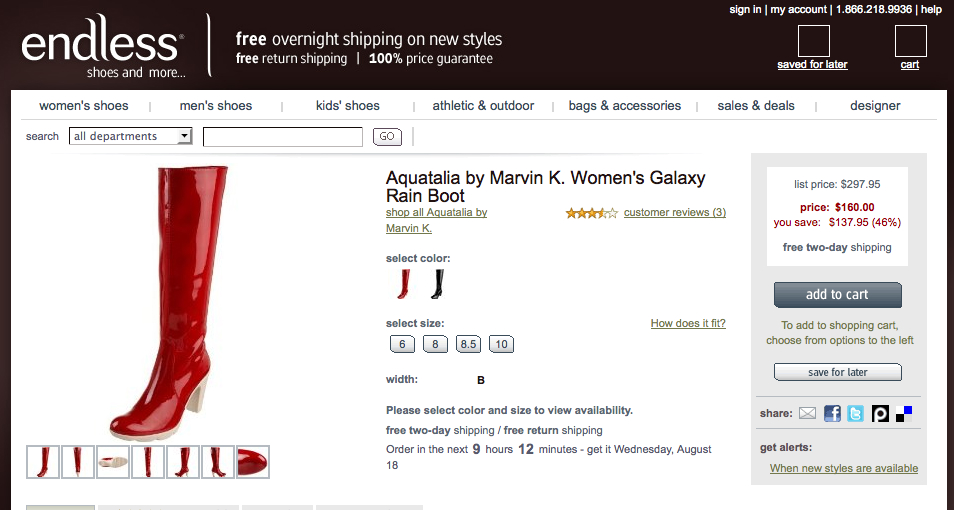954x510 pixels.
Task: Open the customer reviews (3) link
Action: point(675,213)
